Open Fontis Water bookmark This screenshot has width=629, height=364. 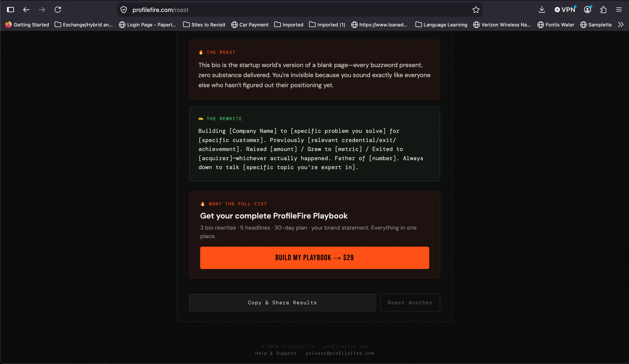pos(556,24)
